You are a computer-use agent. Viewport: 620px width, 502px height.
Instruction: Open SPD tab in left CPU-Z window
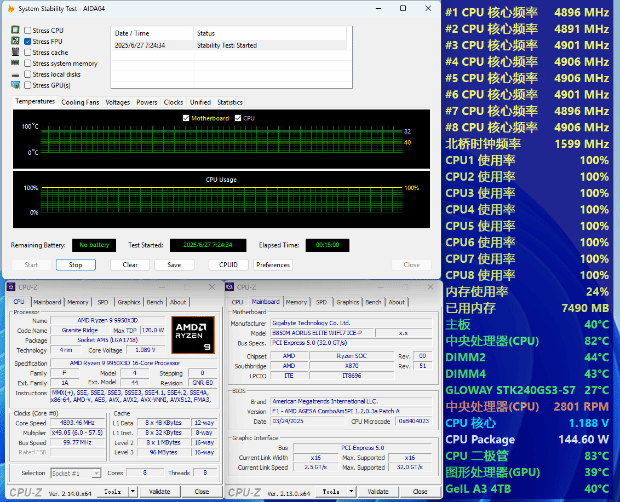(103, 302)
